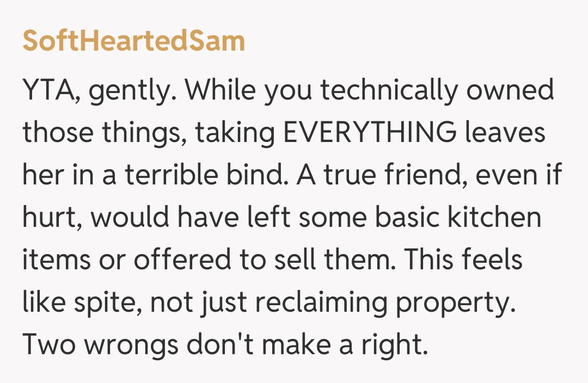Click the phrase "those things"
The height and width of the screenshot is (383, 588).
point(104,134)
